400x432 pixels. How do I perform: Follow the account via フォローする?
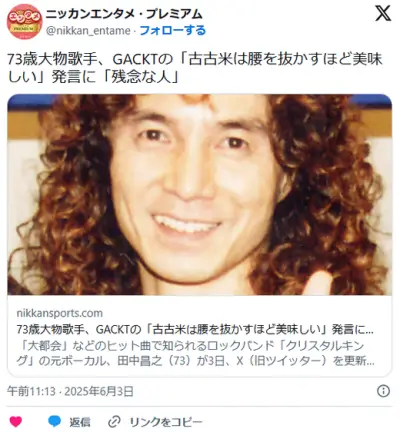pyautogui.click(x=173, y=31)
